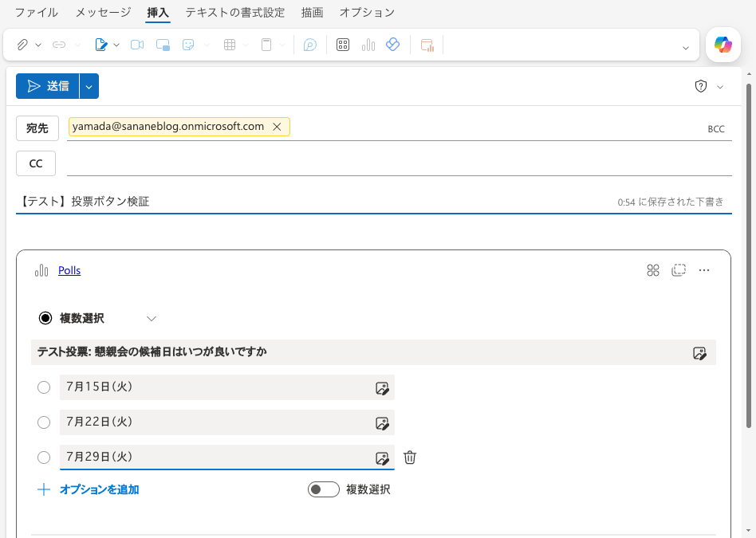756x538 pixels.
Task: Remove yamada recipient with X
Action: click(x=277, y=127)
